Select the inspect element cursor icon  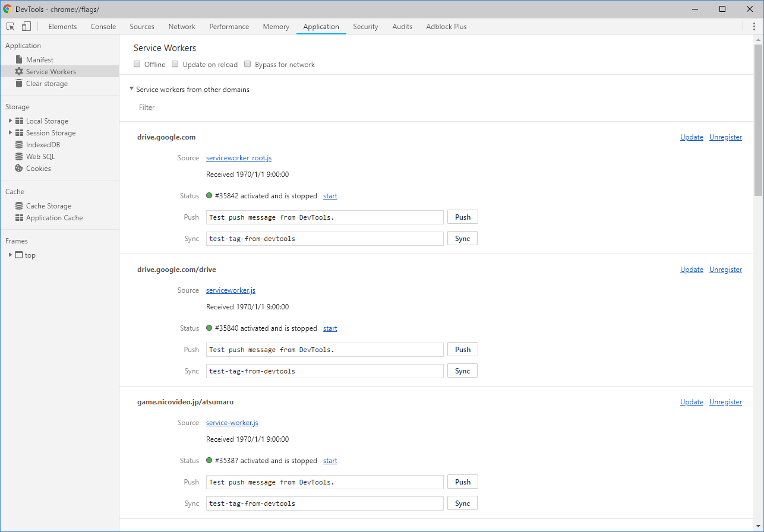click(11, 26)
